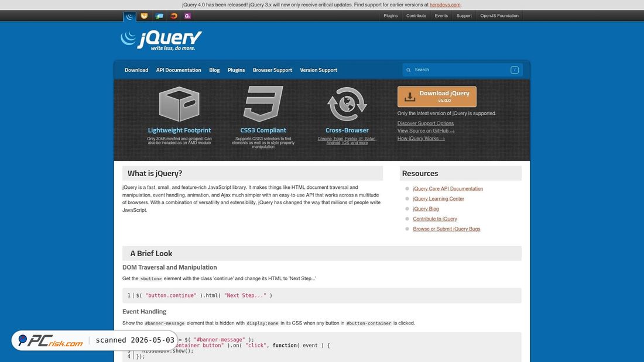
Task: Open View Source on GitHub link
Action: coord(426,131)
